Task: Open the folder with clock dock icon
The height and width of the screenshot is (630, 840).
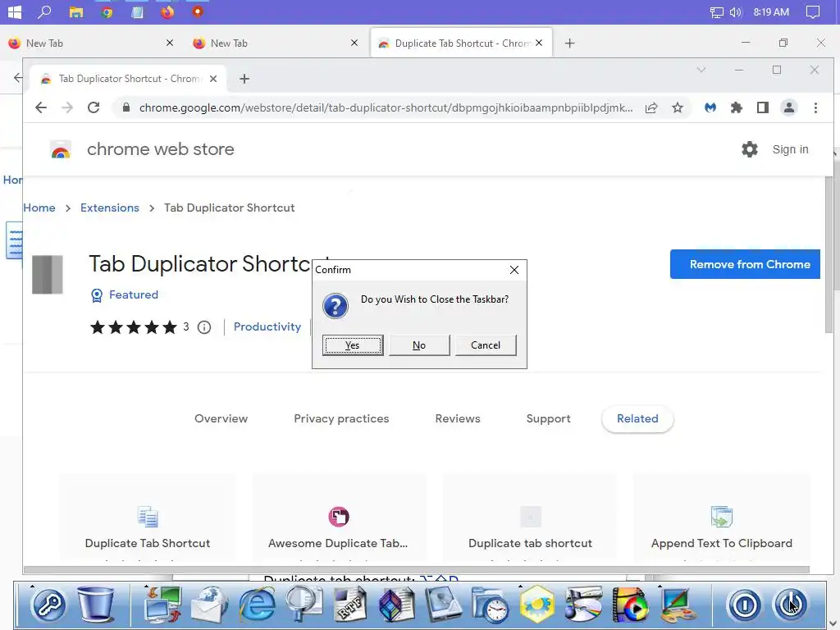Action: tap(490, 605)
